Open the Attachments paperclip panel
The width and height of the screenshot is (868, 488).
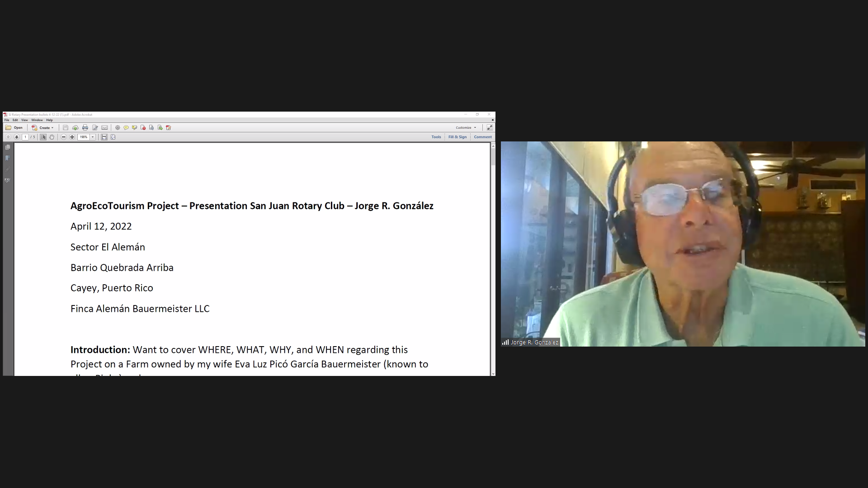tap(8, 169)
